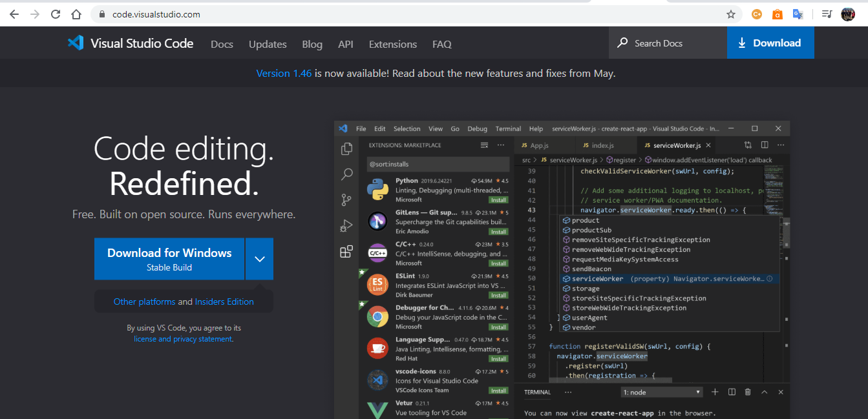Open Docs in the site navigation
Image resolution: width=868 pixels, height=419 pixels.
pyautogui.click(x=222, y=44)
